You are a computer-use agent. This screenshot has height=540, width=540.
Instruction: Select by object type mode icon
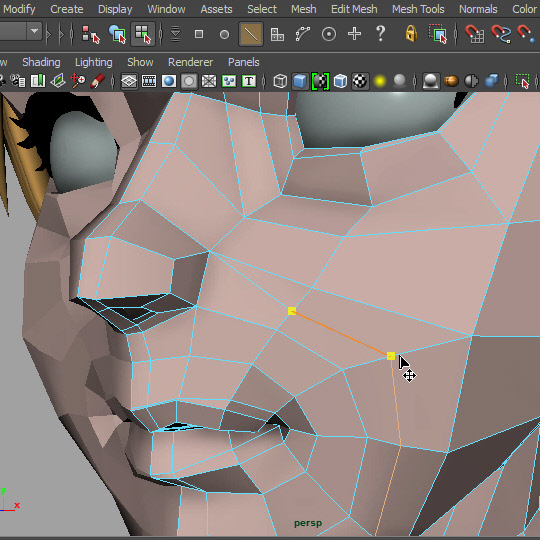point(117,34)
